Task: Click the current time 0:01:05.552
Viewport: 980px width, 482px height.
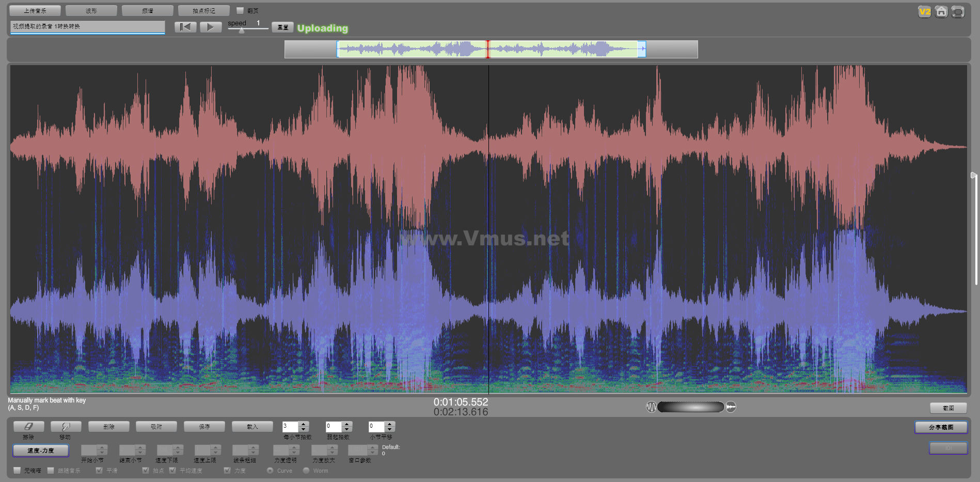Action: [x=461, y=402]
